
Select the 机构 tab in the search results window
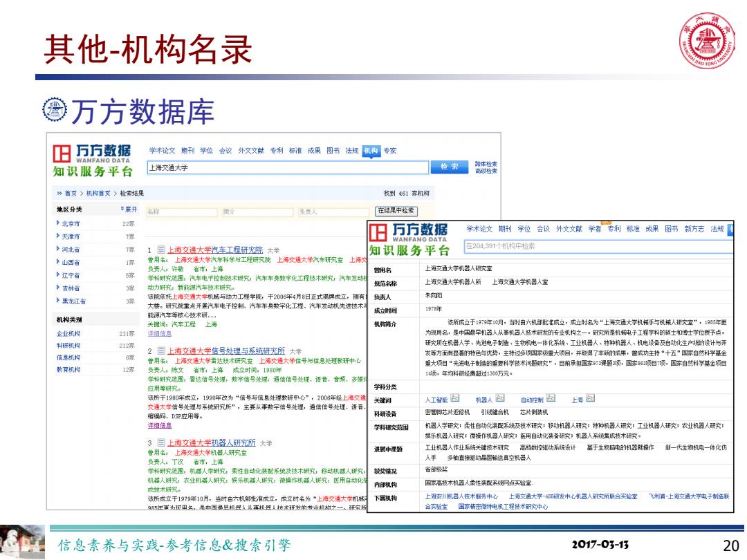371,151
